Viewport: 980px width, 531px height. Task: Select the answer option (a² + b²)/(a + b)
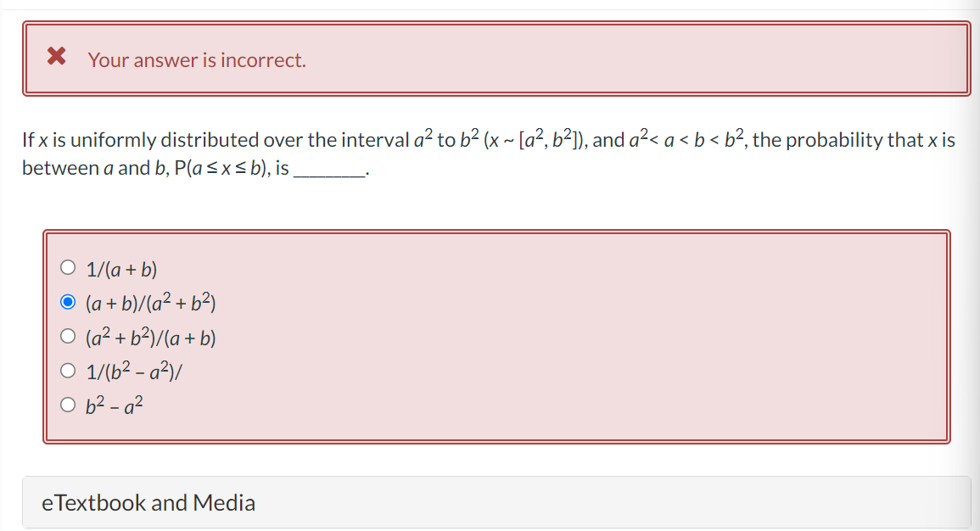[x=66, y=334]
